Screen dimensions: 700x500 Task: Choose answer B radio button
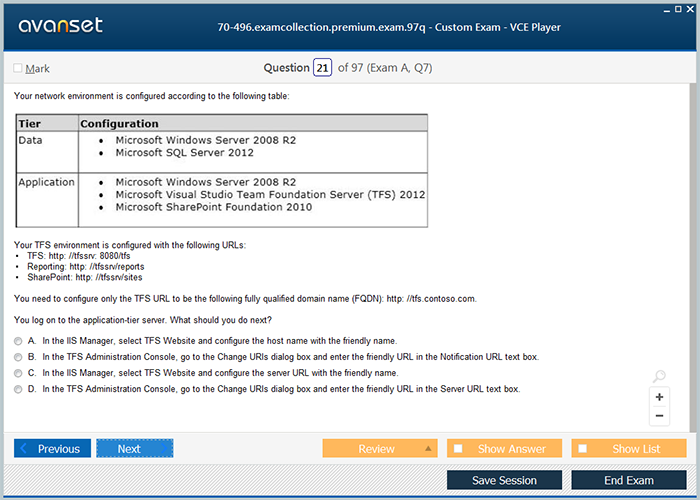click(18, 357)
